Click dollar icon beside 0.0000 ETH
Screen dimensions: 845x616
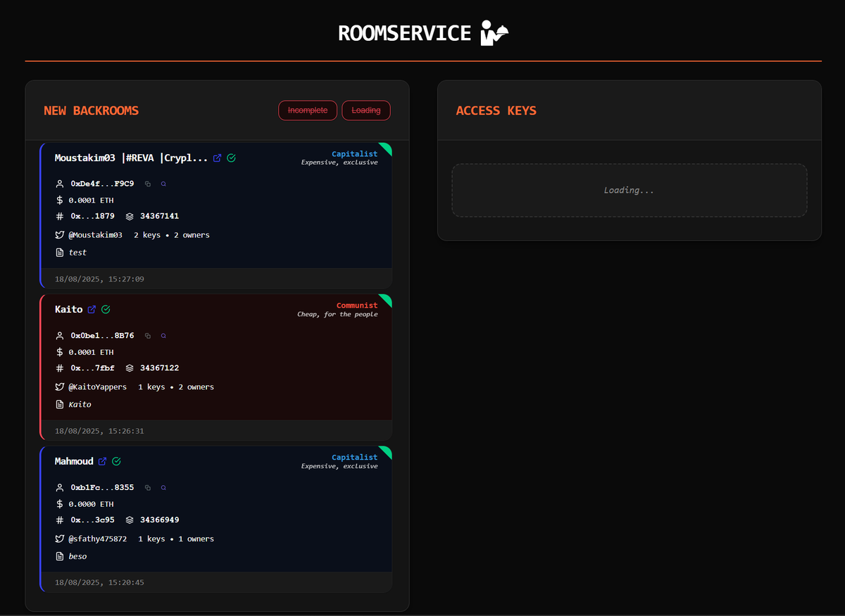pos(60,504)
